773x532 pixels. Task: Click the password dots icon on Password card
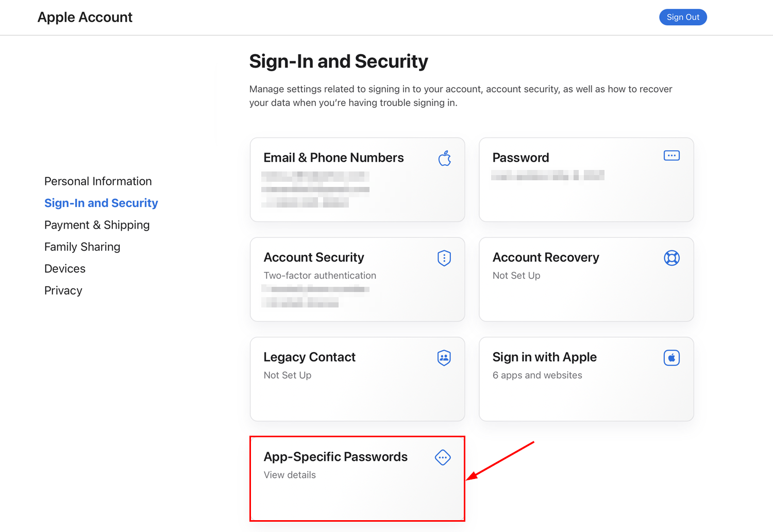671,155
